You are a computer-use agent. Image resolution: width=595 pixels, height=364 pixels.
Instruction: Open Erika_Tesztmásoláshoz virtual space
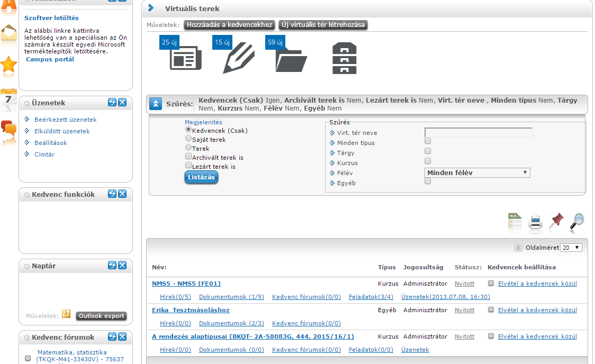click(x=191, y=310)
